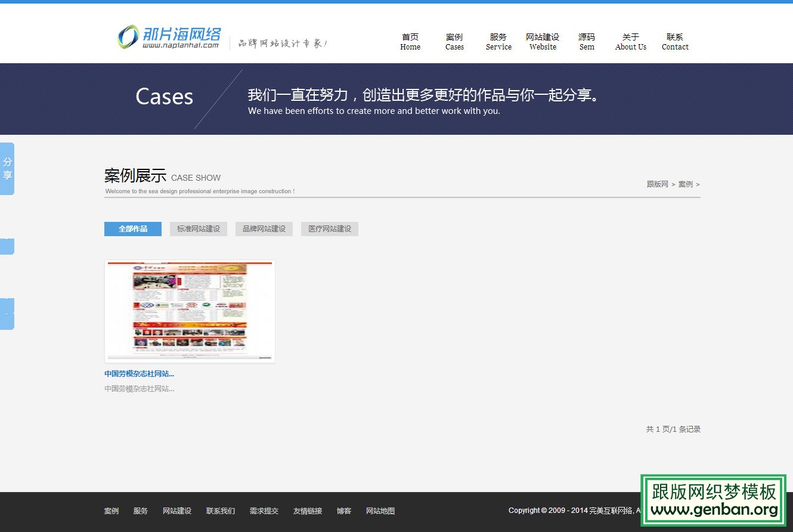
Task: Click the bottom blue sidebar icon
Action: tap(6, 313)
